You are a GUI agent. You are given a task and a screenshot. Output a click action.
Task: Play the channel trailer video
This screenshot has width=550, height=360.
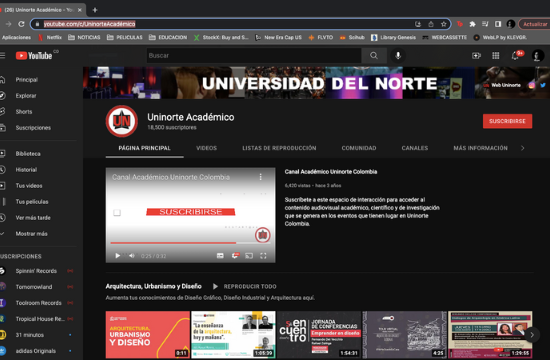tap(118, 255)
